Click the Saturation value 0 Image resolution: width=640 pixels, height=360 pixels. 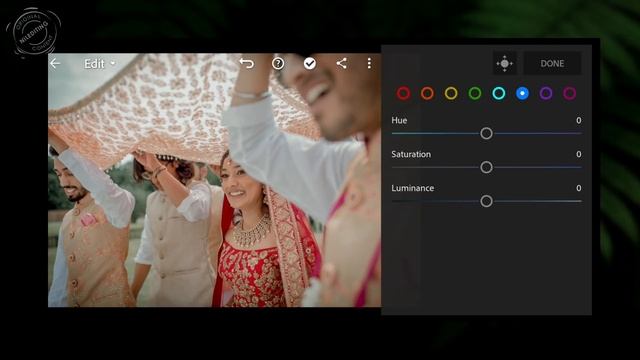[x=578, y=154]
